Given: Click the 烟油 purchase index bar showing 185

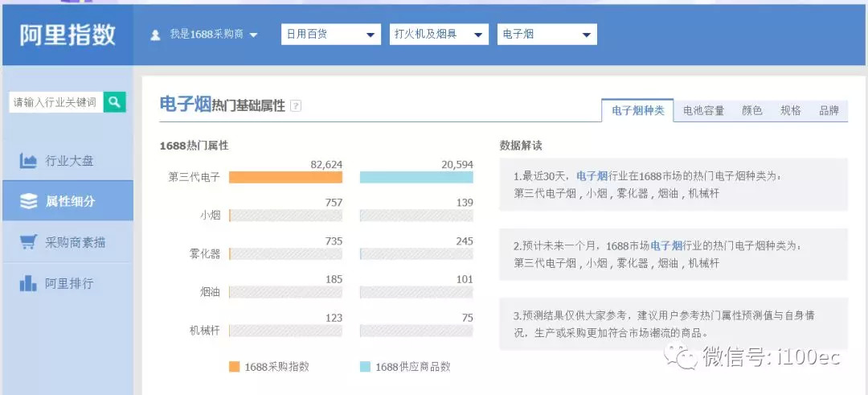Looking at the screenshot, I should [x=285, y=292].
